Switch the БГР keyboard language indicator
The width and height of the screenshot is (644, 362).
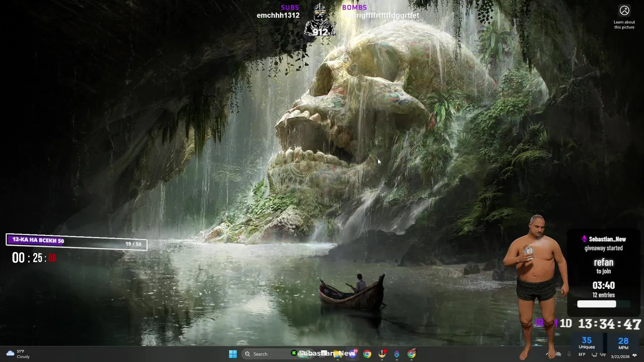(x=582, y=354)
